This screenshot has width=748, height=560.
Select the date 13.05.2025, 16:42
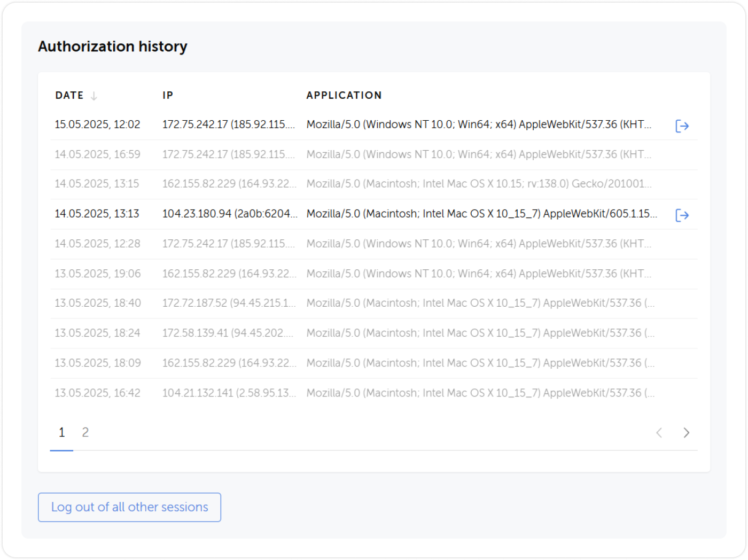(x=97, y=393)
